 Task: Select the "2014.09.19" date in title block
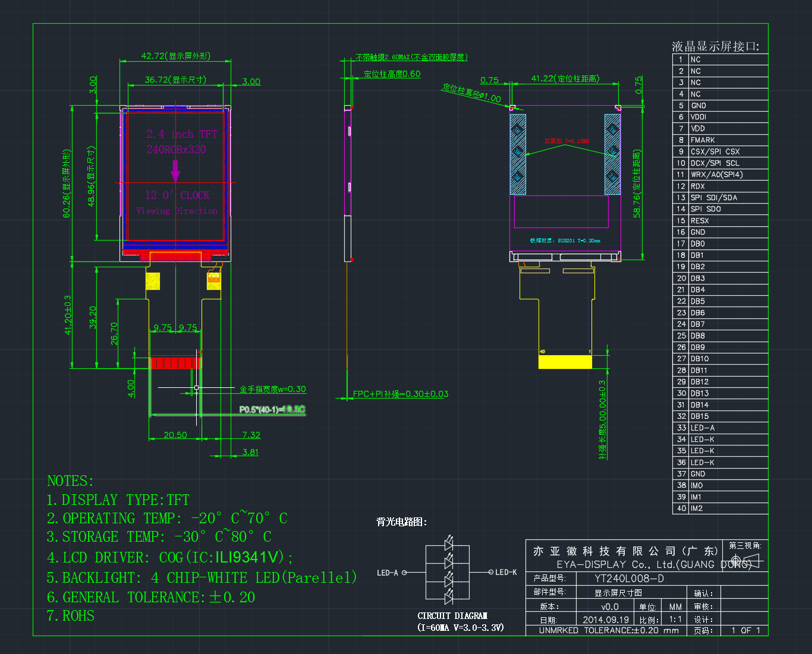pyautogui.click(x=606, y=620)
